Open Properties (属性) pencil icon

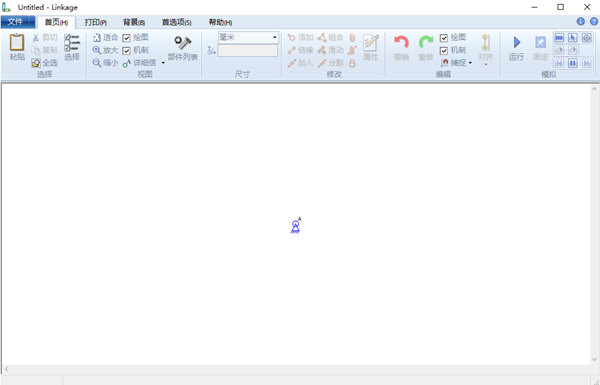pyautogui.click(x=370, y=42)
